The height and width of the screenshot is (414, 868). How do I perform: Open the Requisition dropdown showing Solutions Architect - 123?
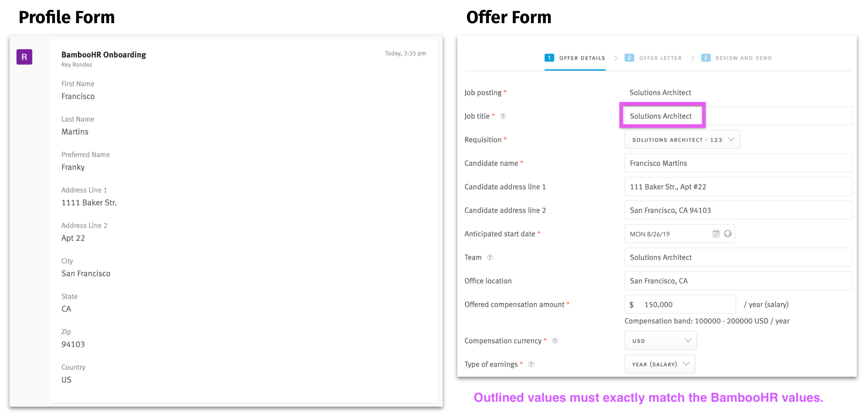point(682,139)
